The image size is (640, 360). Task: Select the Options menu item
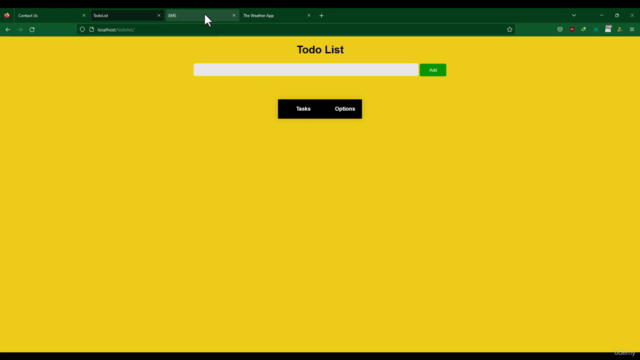point(345,109)
